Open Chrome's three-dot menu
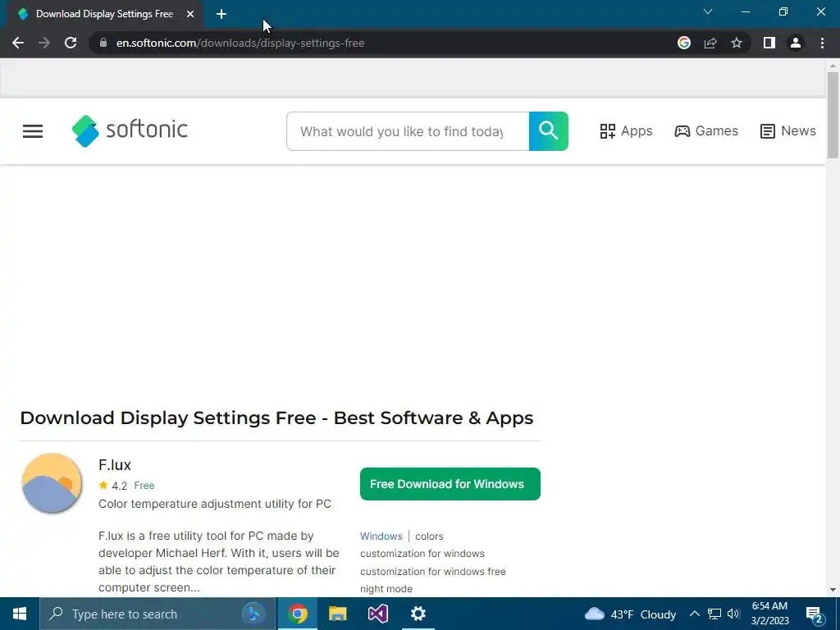Image resolution: width=840 pixels, height=630 pixels. point(822,43)
